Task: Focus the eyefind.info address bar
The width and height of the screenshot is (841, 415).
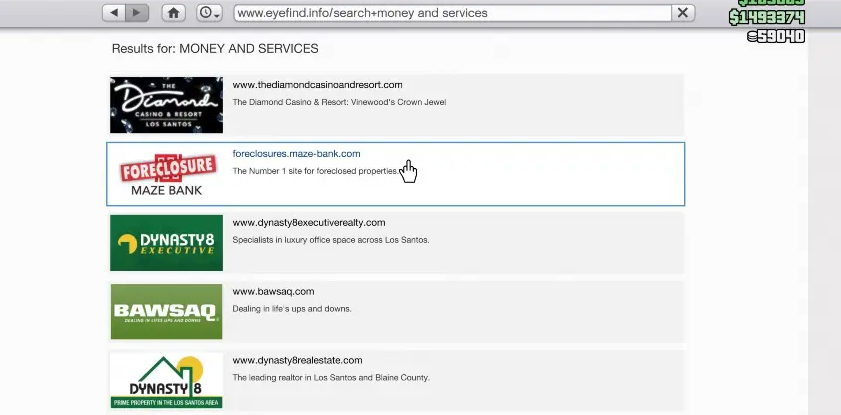Action: pyautogui.click(x=452, y=13)
